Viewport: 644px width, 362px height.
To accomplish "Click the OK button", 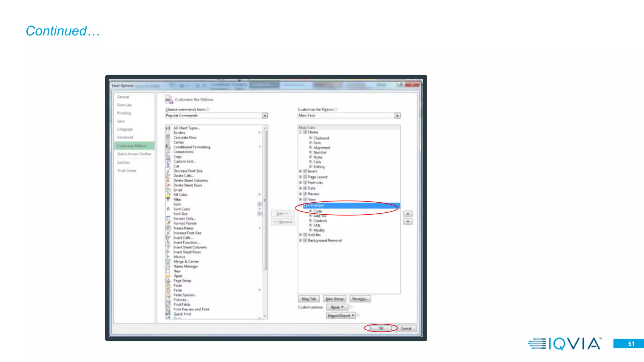I will [x=381, y=328].
